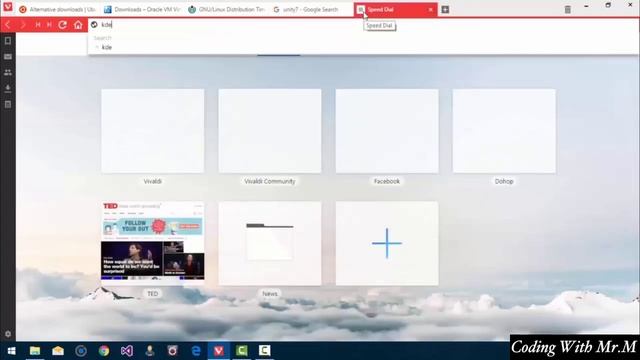Screen dimensions: 640x360
Task: Open the Downloads panel in sidebar
Action: tap(8, 89)
